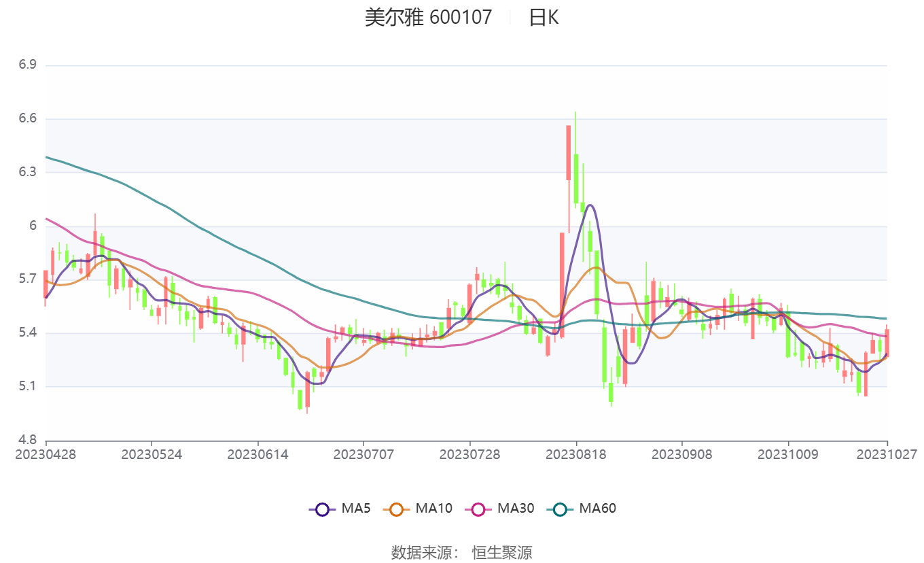Screen dimensions: 924x563
Task: Click the x-axis date 20230707
Action: click(x=364, y=454)
